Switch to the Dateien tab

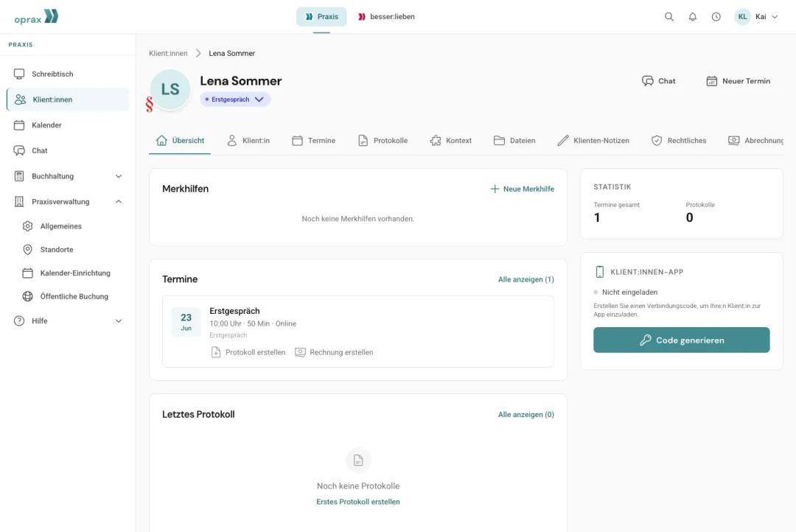[x=514, y=141]
